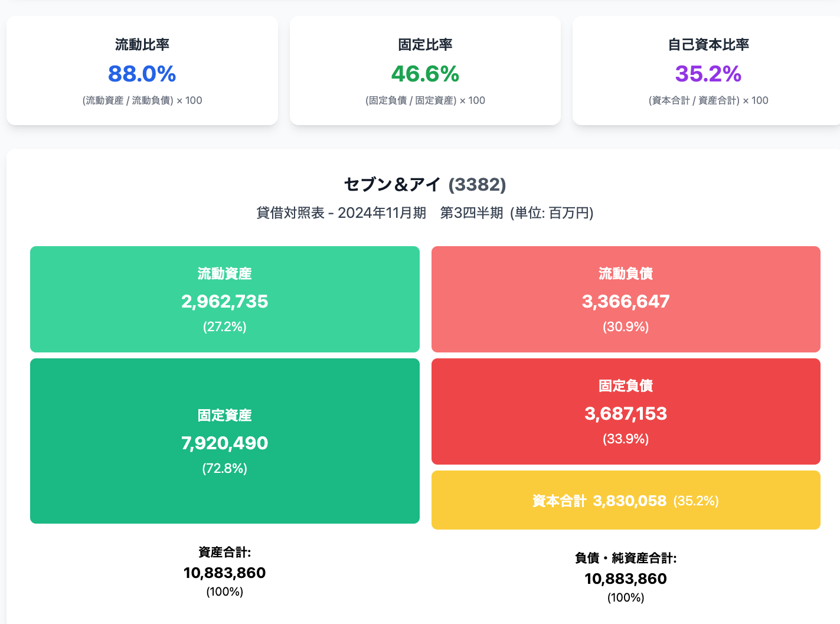Click the 固定負債 label in red block
The image size is (840, 624).
626,386
